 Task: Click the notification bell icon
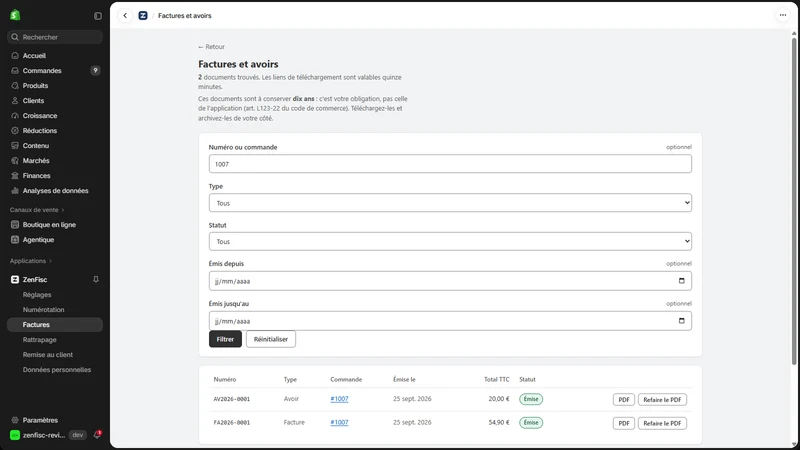[x=97, y=435]
